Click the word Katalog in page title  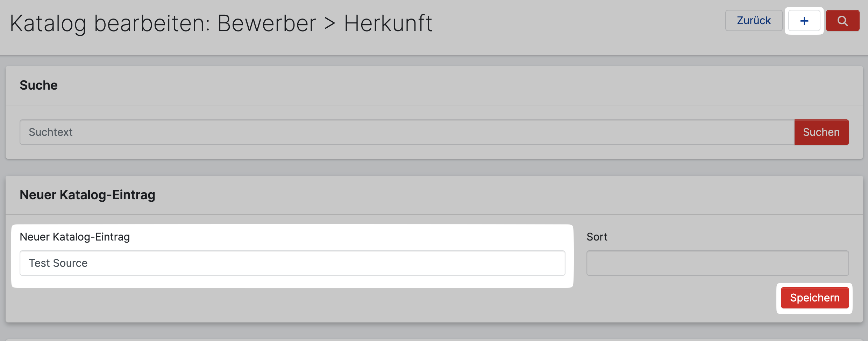(x=48, y=24)
